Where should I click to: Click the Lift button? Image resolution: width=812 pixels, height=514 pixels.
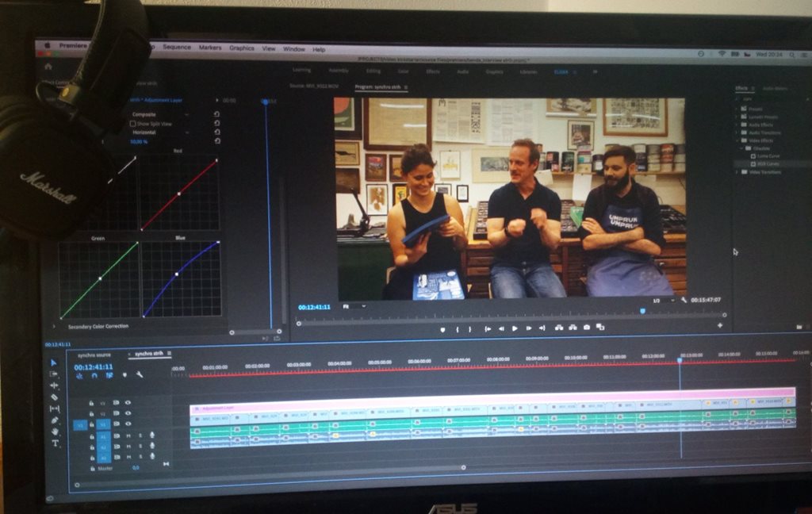559,328
